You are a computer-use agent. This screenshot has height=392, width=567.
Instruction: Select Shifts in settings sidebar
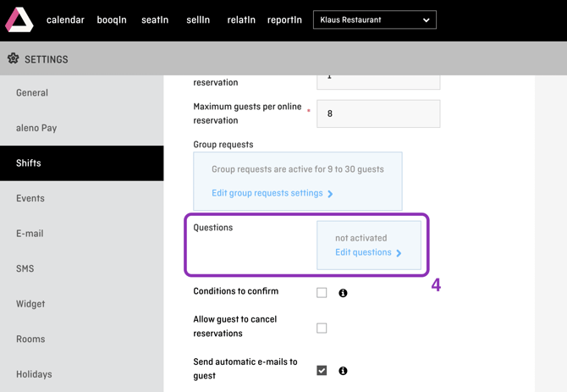(x=82, y=163)
